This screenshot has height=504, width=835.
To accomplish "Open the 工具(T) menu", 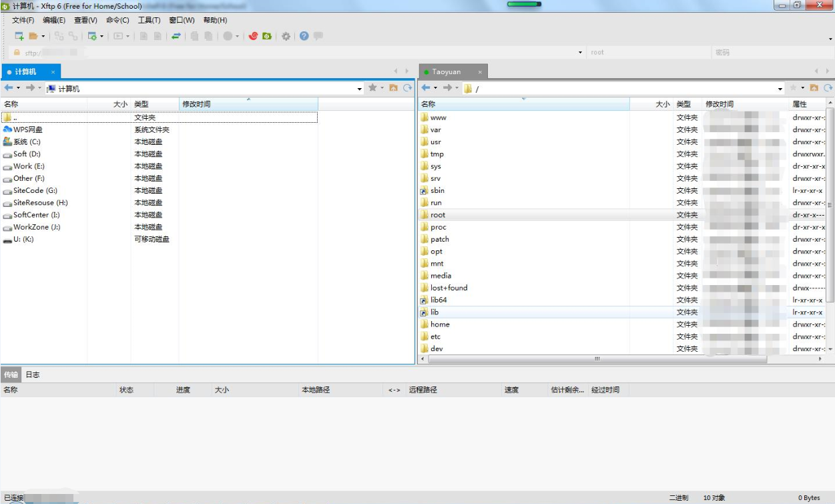I will [149, 20].
